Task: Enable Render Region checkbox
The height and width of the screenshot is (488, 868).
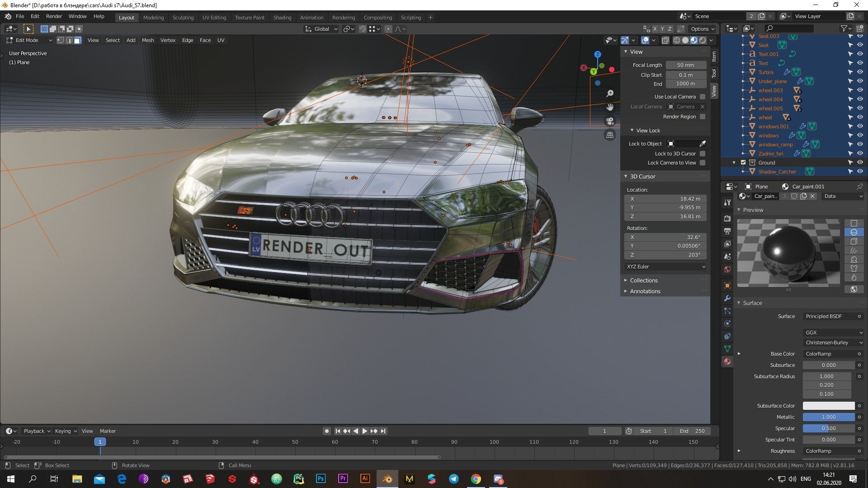Action: coord(702,117)
